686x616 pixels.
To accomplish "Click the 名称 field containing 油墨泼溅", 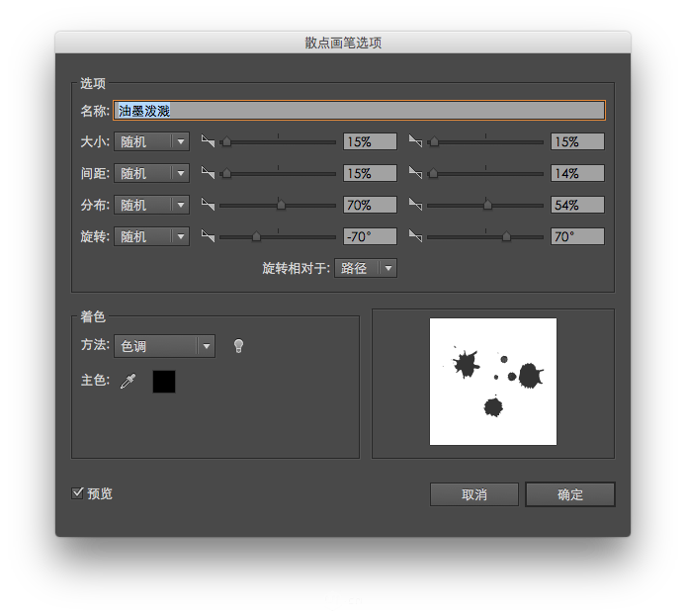I will [359, 111].
